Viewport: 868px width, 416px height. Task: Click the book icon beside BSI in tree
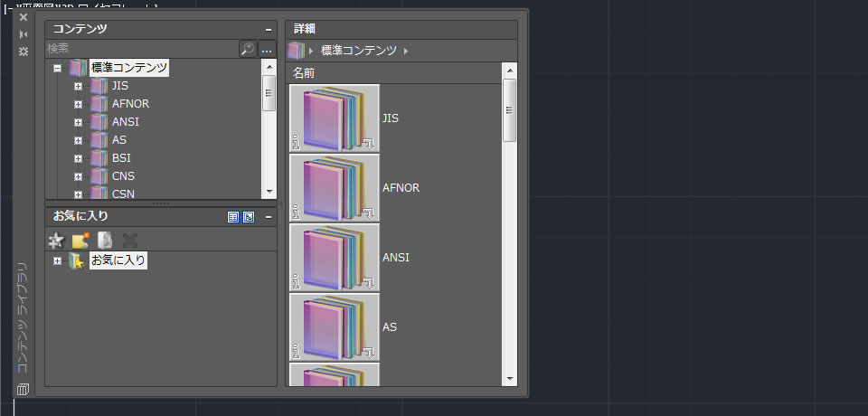pos(99,158)
